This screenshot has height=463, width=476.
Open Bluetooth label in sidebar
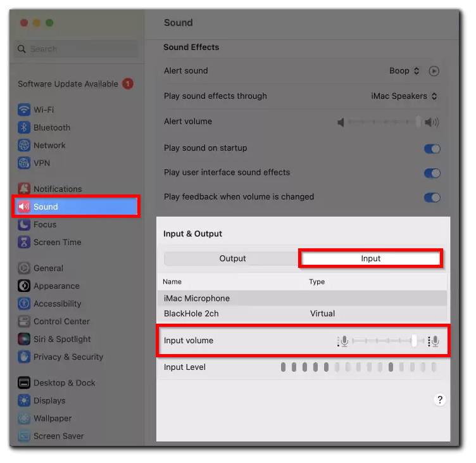pos(52,127)
